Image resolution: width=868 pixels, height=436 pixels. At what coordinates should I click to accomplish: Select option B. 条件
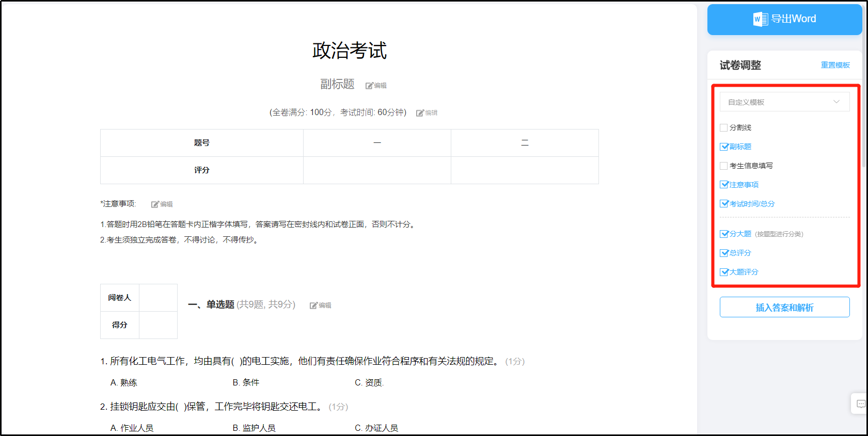(x=246, y=382)
